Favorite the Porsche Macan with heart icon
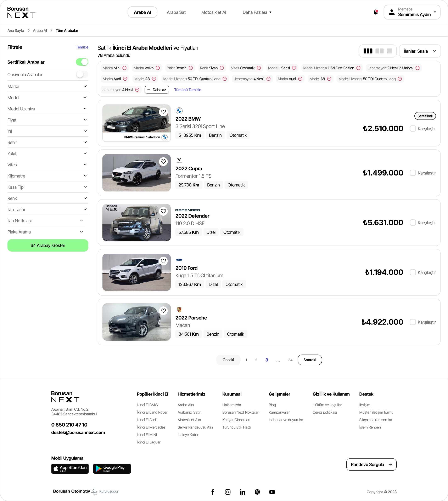448x501 pixels. pyautogui.click(x=163, y=311)
